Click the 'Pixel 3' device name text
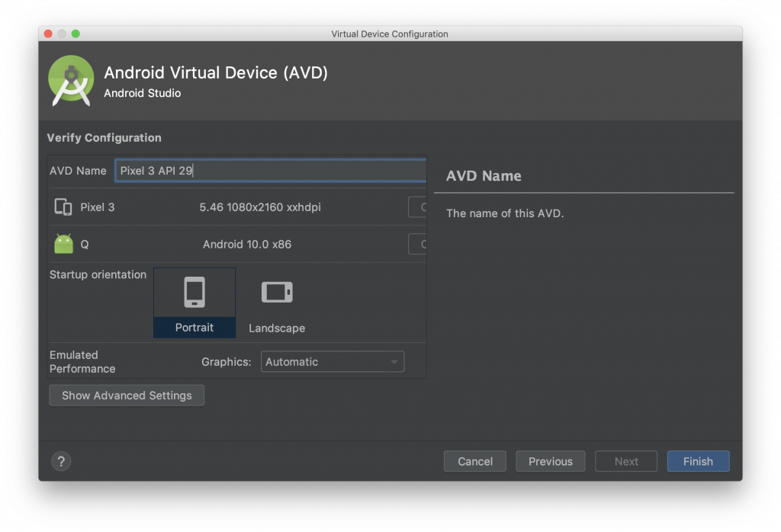This screenshot has height=532, width=781. [98, 207]
